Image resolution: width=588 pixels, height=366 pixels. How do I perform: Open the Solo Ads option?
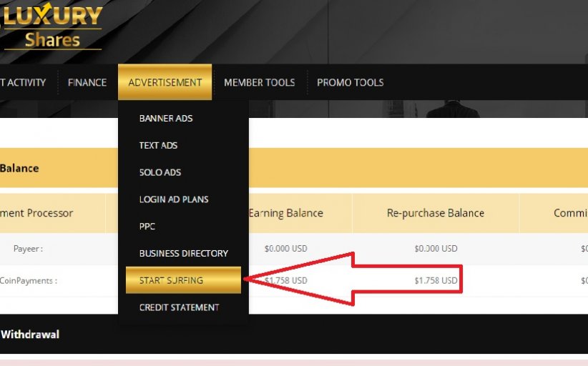point(160,173)
